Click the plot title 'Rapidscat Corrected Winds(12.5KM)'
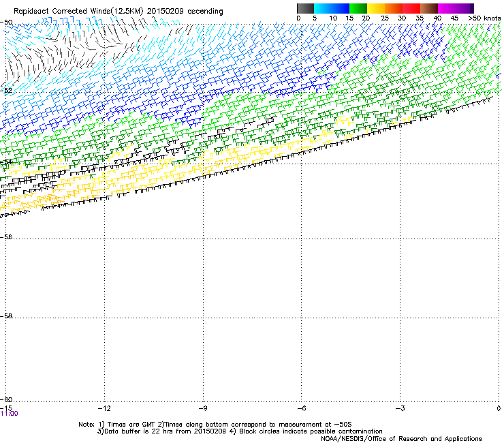This screenshot has width=504, height=443. 78,11
